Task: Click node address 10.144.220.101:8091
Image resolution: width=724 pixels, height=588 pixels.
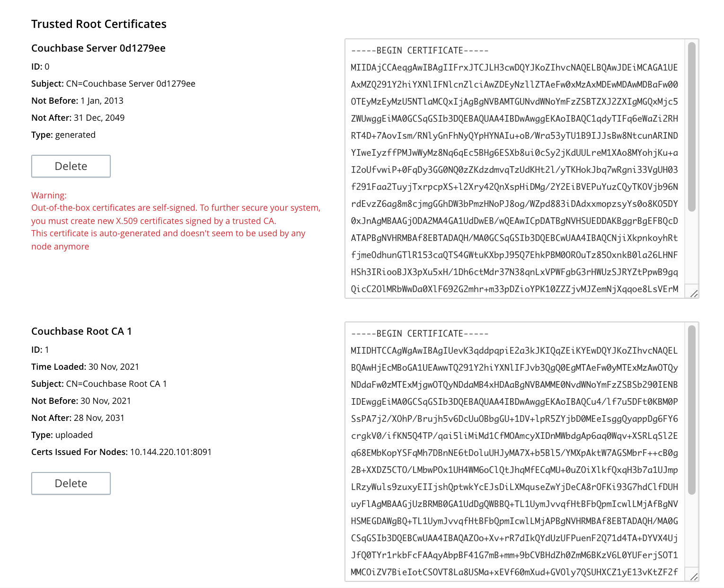Action: pyautogui.click(x=171, y=452)
